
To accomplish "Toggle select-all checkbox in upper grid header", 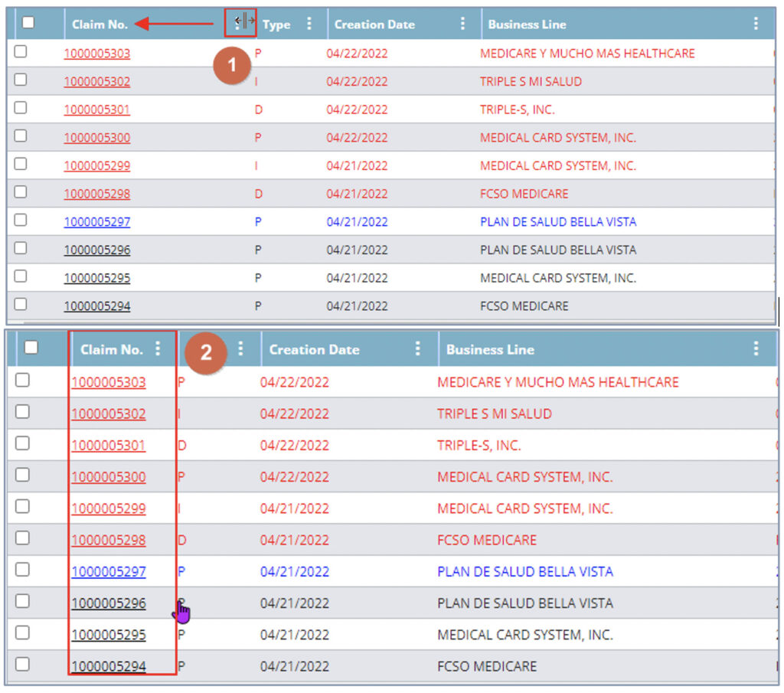I will 28,23.
